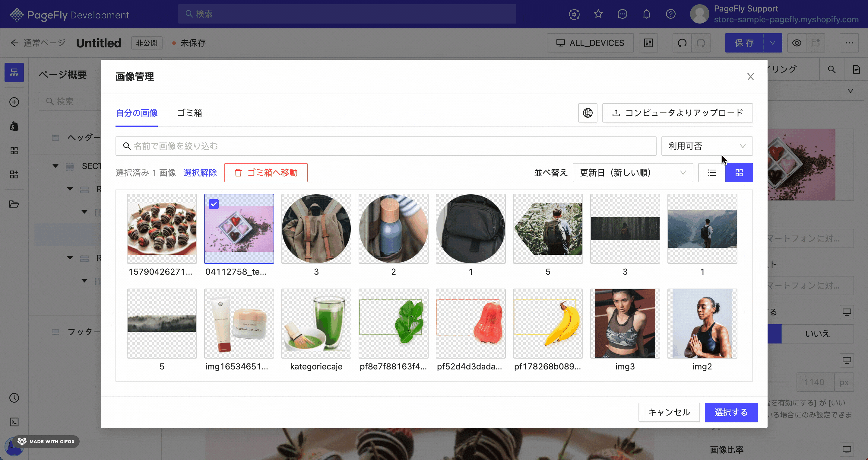Click the 非公開 status badge
This screenshot has height=460, width=868.
tap(147, 43)
